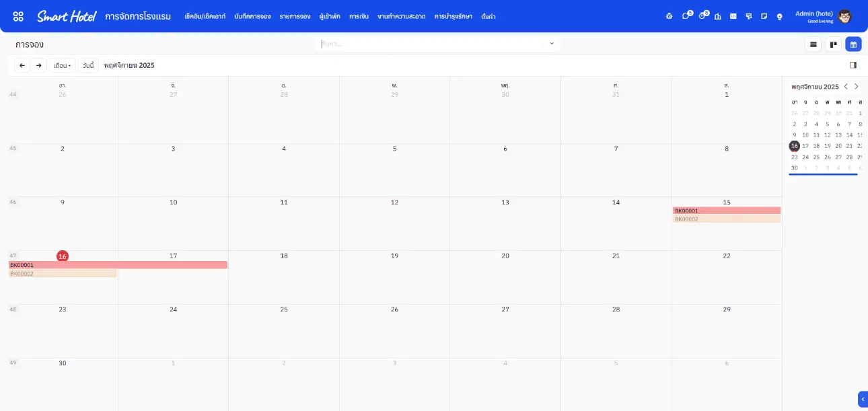The width and height of the screenshot is (868, 411).
Task: Expand the เดือน scale dropdown
Action: (x=62, y=65)
